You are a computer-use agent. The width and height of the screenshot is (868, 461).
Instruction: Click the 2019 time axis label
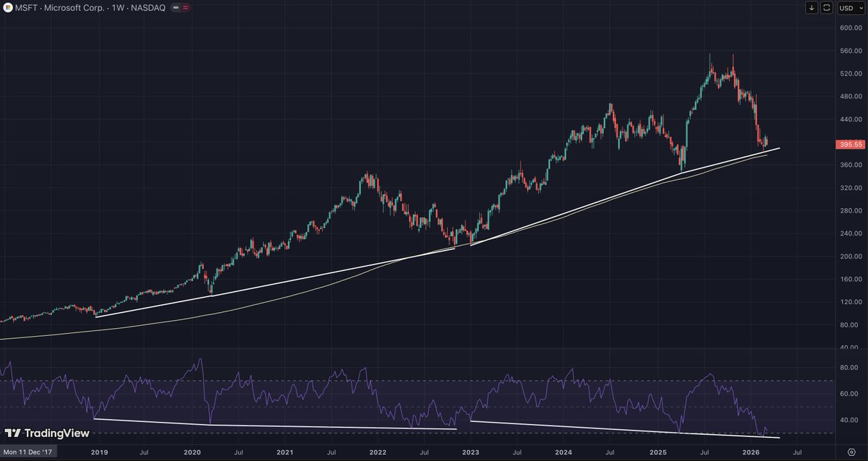[99, 452]
